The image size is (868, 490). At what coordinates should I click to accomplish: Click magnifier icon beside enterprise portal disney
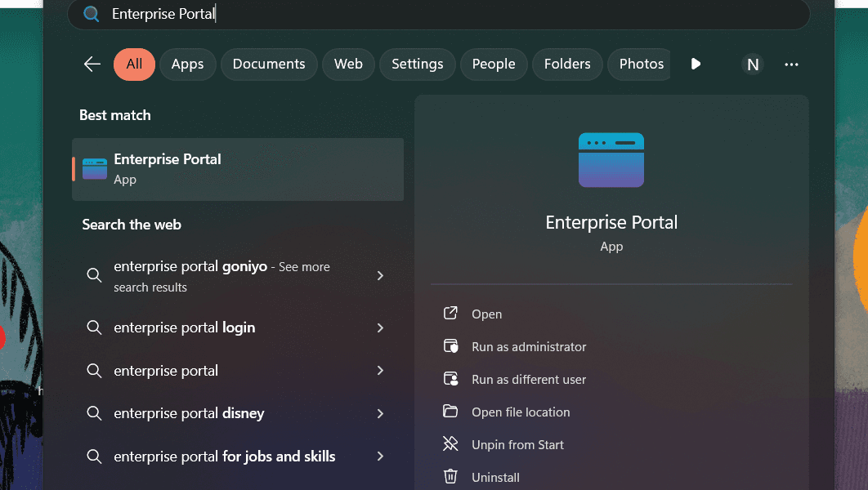click(94, 413)
